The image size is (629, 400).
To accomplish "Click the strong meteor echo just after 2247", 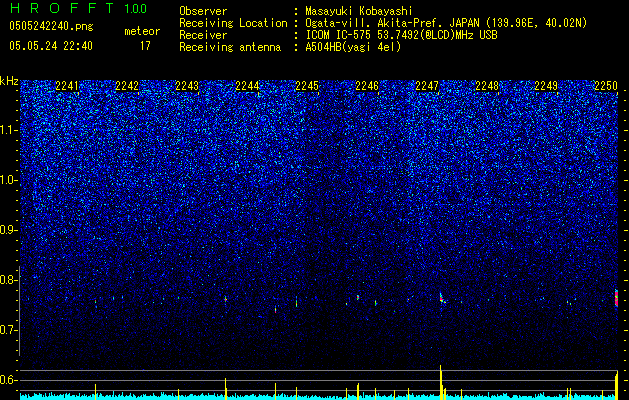I will point(442,298).
